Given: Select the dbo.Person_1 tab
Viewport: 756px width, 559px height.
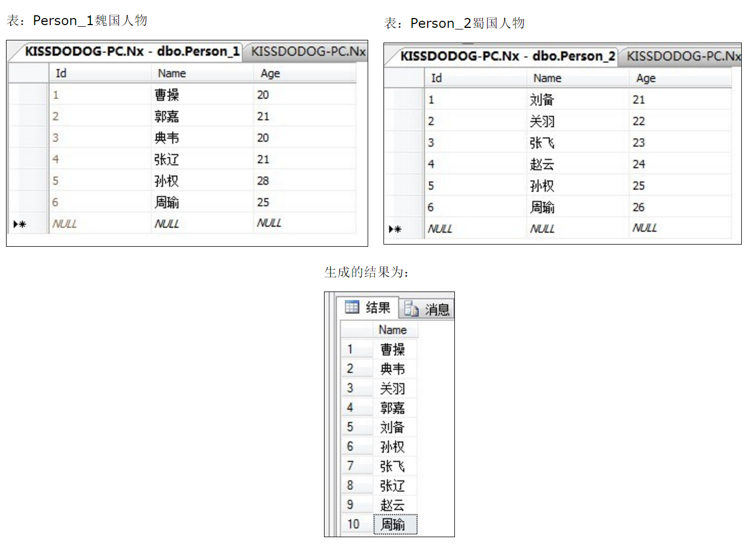Looking at the screenshot, I should [x=133, y=51].
